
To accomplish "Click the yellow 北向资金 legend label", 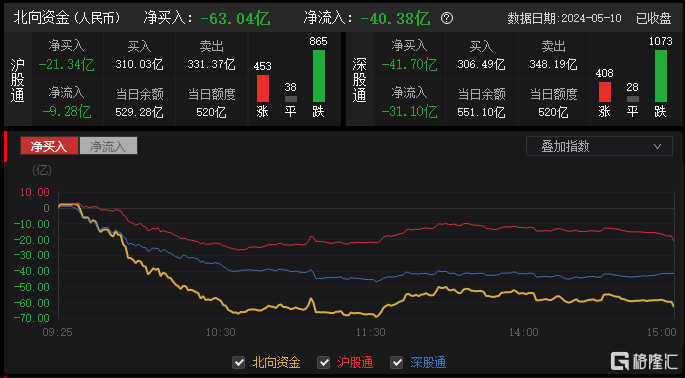I will pos(276,362).
